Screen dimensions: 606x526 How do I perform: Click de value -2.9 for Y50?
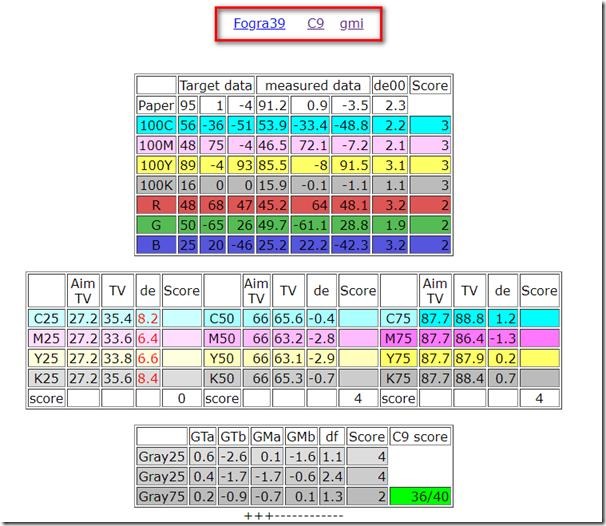point(321,358)
